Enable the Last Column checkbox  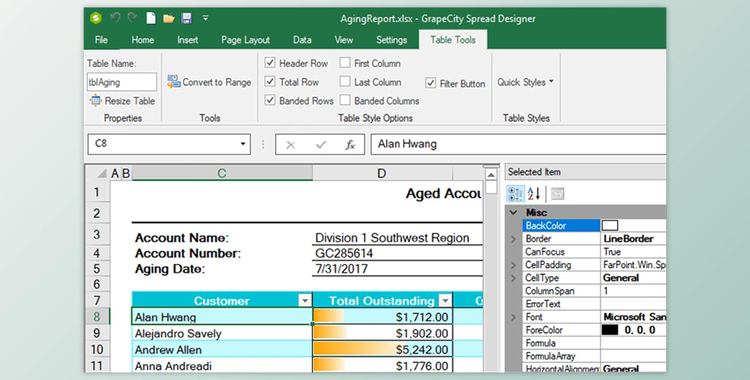pos(345,81)
